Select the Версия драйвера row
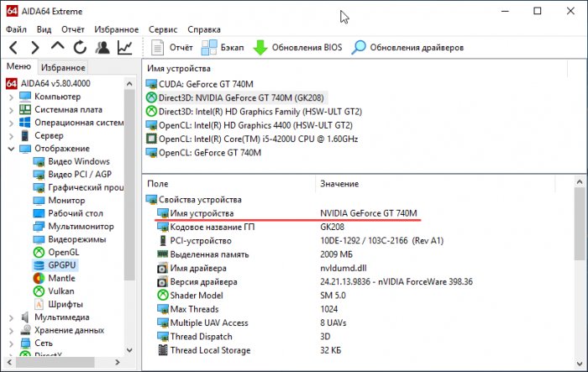588x372 pixels. point(315,281)
